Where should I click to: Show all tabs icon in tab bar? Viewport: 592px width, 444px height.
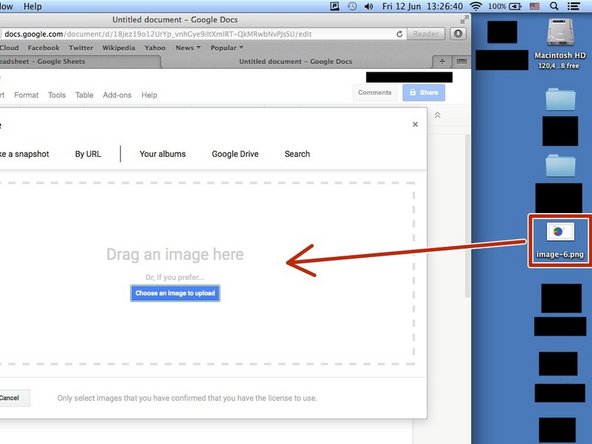[x=461, y=61]
